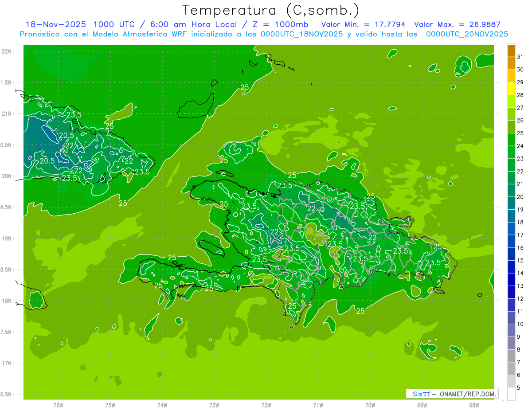Click the '22N' latitude axis label
Viewport: 532px width, 411px height.
(7, 51)
